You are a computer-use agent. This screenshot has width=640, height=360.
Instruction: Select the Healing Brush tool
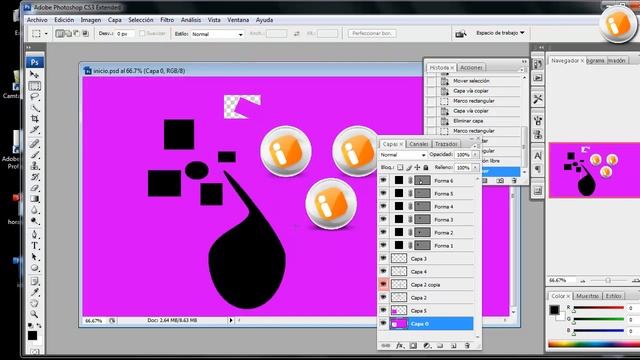click(34, 143)
